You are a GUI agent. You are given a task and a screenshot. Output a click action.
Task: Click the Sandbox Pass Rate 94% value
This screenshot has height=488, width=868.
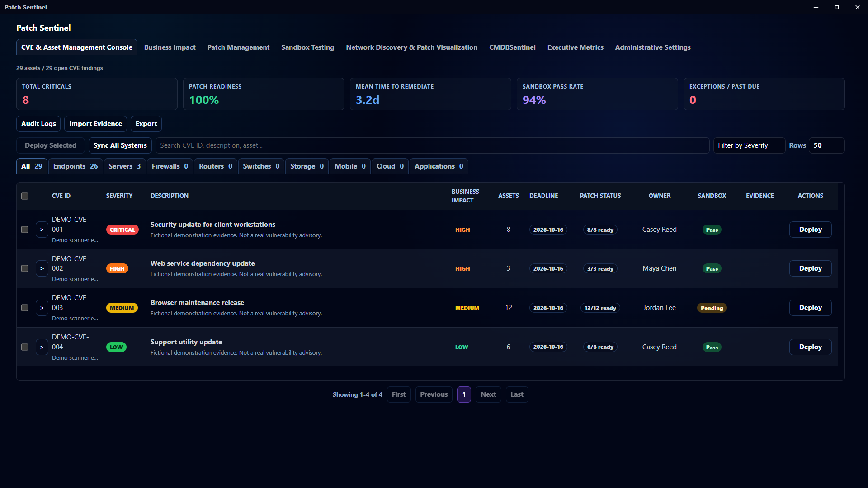point(534,100)
